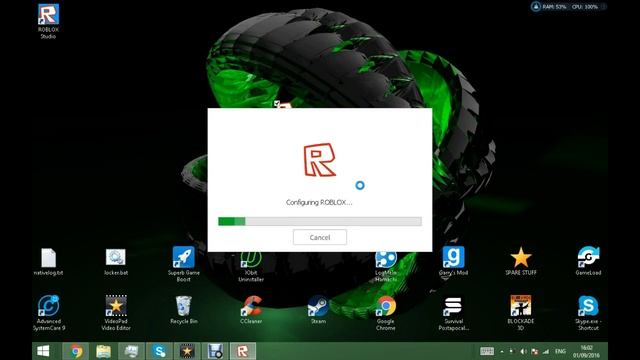
Task: Select the Recycle Bin icon
Action: pyautogui.click(x=184, y=310)
